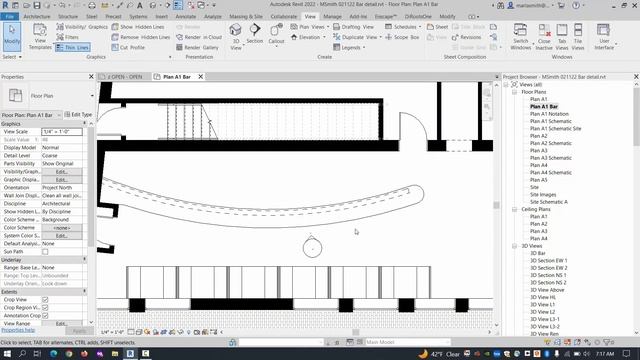Image resolution: width=640 pixels, height=360 pixels.
Task: Toggle Thin Lines display
Action: pos(73,47)
